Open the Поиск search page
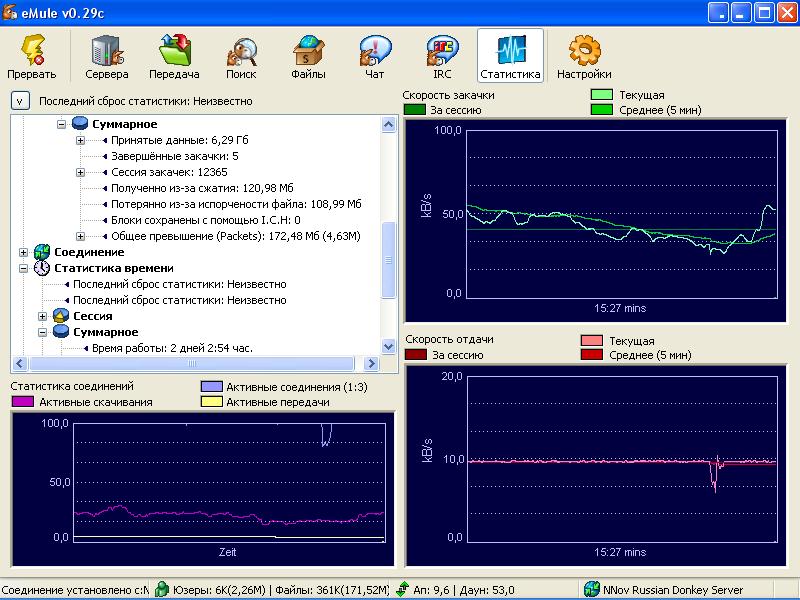This screenshot has height=600, width=800. (x=241, y=56)
